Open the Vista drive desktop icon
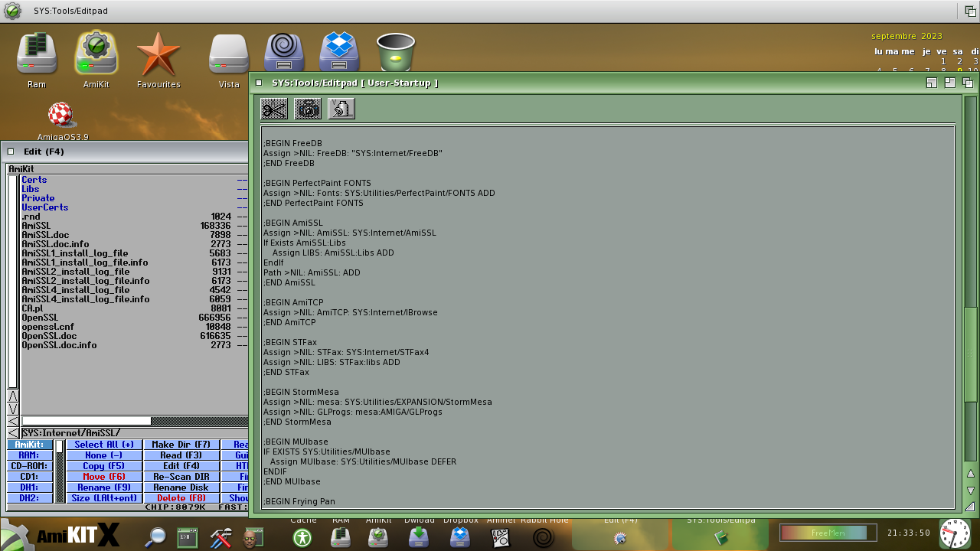This screenshot has width=980, height=551. [x=229, y=54]
